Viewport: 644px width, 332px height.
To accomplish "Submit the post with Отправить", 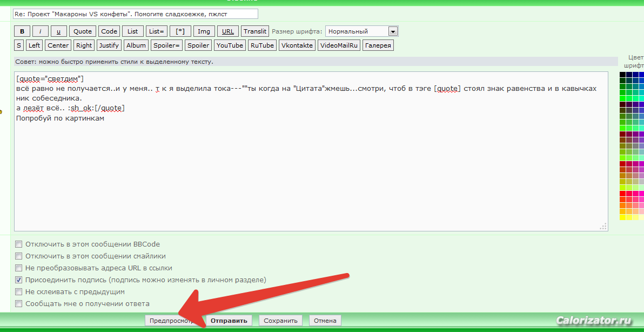I will tap(229, 321).
